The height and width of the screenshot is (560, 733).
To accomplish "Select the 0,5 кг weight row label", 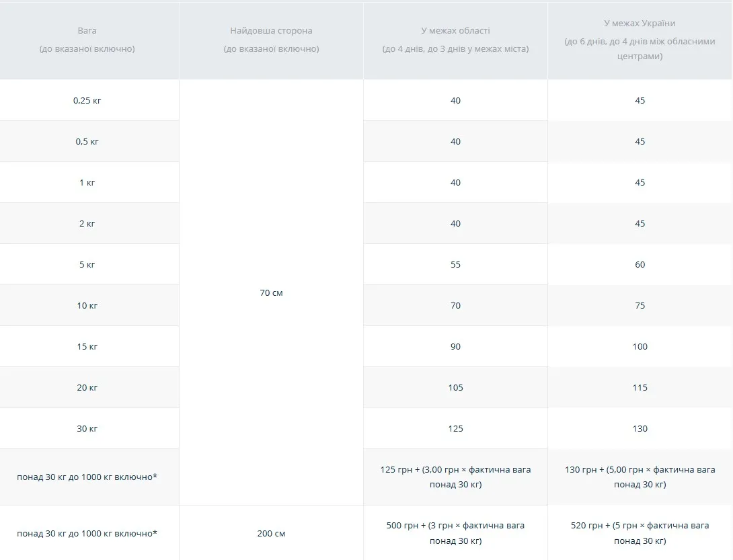I will tap(87, 142).
